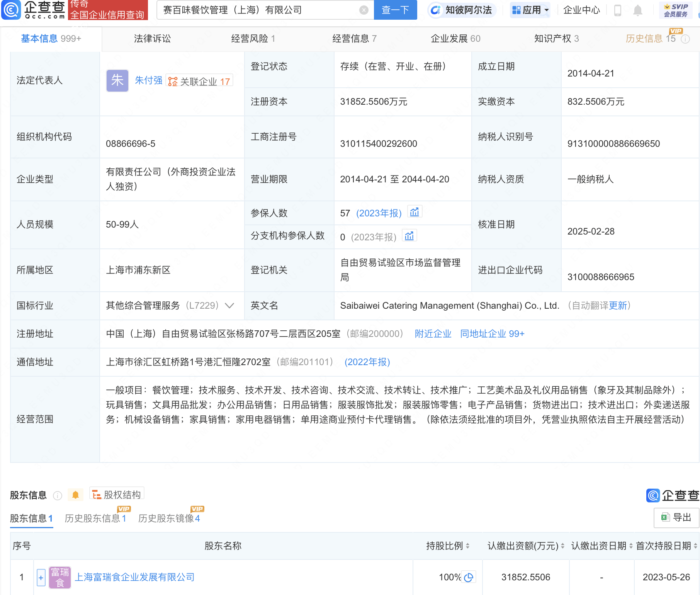
Task: Export shareholder table with 导出 button
Action: click(676, 517)
